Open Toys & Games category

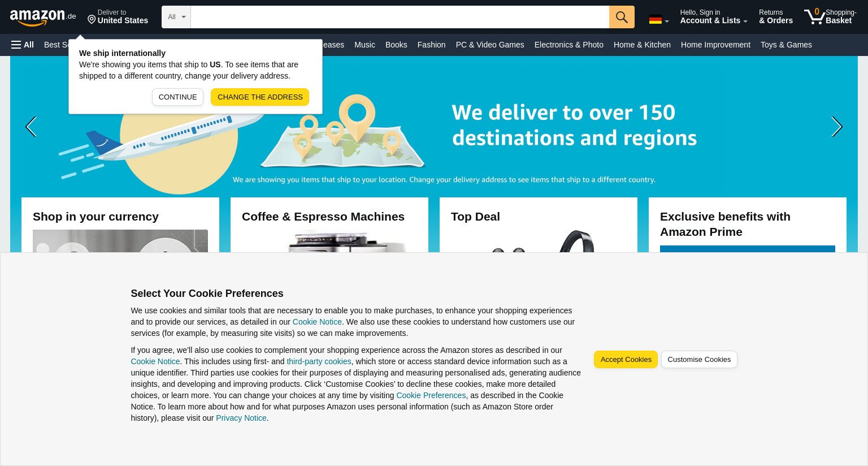(x=786, y=45)
